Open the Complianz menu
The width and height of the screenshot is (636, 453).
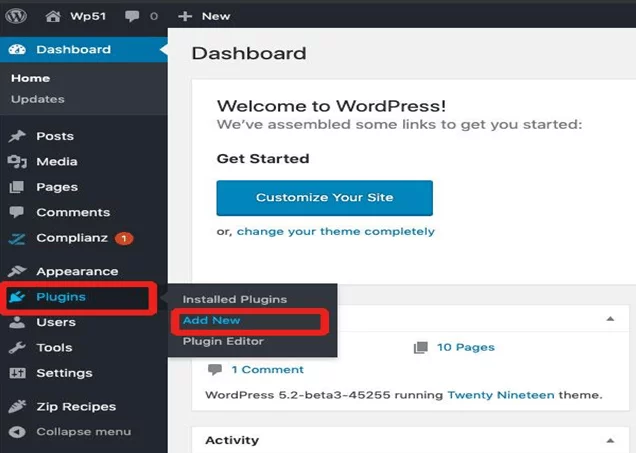pos(72,238)
